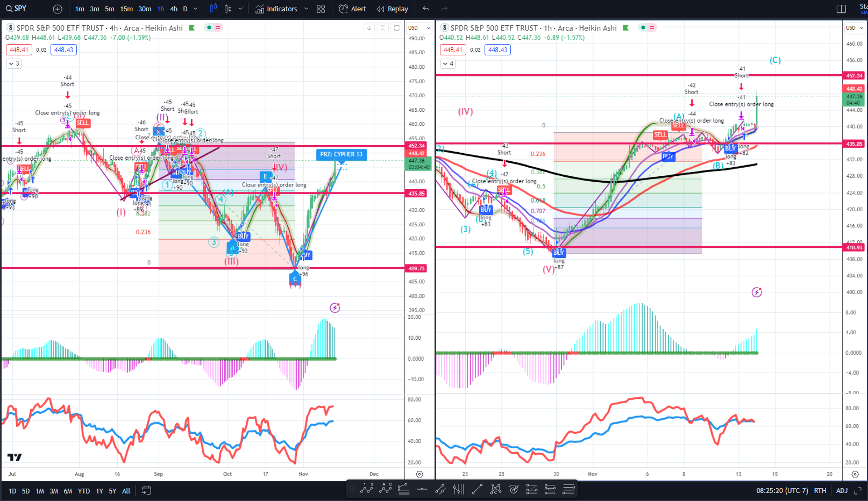
Task: Select the D daily timeframe
Action: tap(185, 9)
